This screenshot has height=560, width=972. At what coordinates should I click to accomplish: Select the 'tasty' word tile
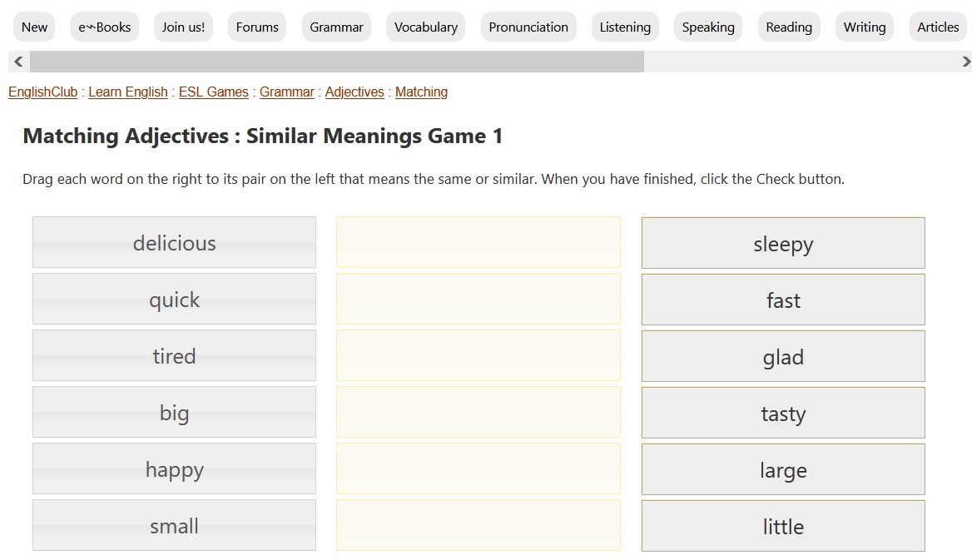tap(783, 413)
